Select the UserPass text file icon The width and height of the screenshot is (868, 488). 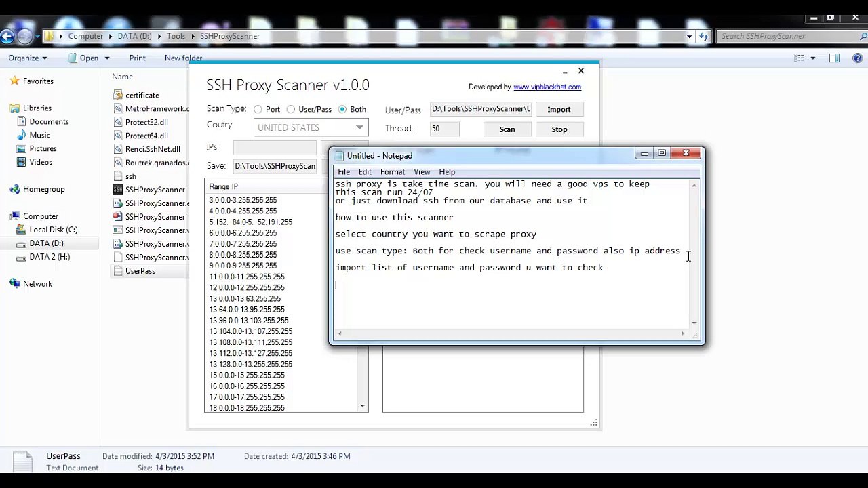coord(117,271)
